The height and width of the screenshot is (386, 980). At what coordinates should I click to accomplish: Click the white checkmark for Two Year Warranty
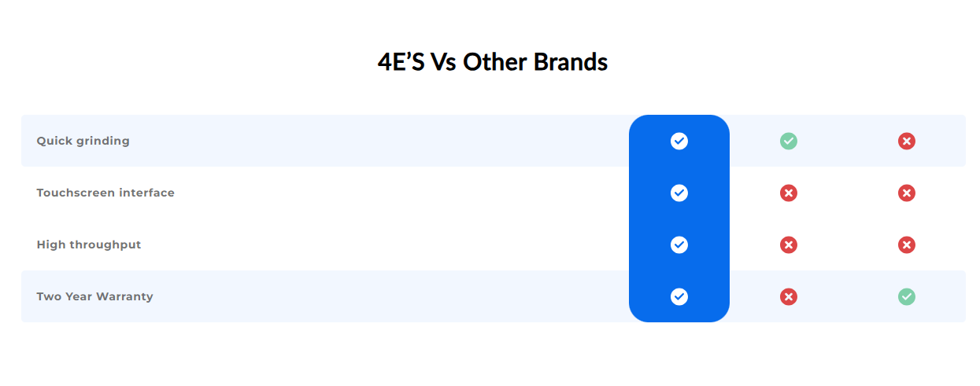coord(679,296)
